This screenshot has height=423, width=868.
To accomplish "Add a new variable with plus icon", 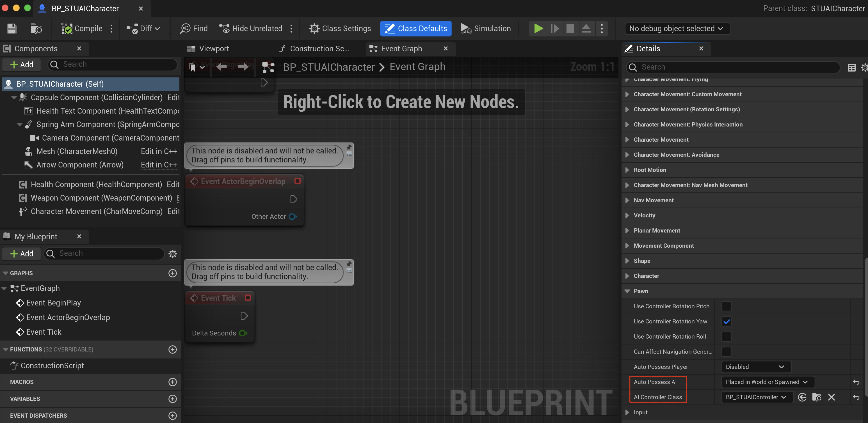I will click(x=173, y=399).
